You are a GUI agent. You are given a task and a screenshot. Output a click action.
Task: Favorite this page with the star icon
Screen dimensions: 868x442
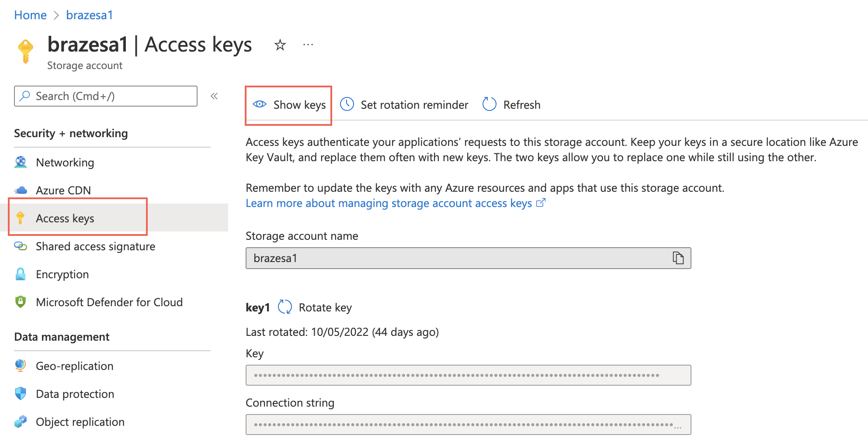tap(280, 45)
